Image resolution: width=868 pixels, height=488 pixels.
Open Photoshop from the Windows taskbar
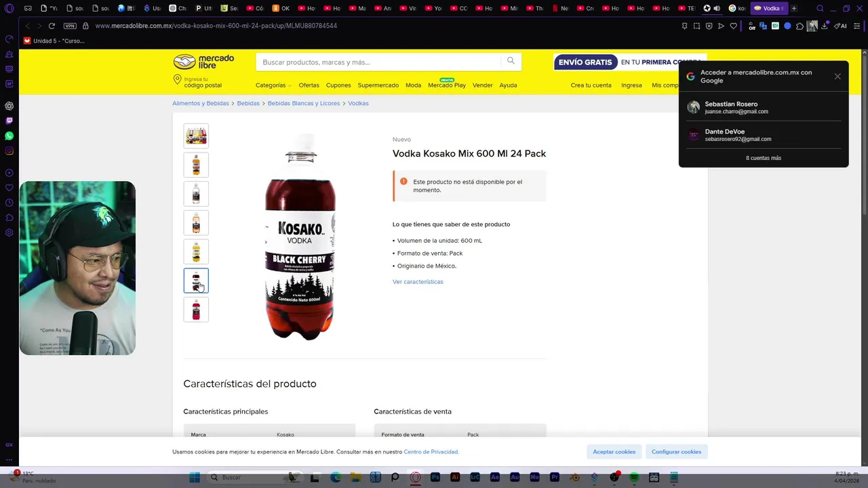pyautogui.click(x=435, y=477)
